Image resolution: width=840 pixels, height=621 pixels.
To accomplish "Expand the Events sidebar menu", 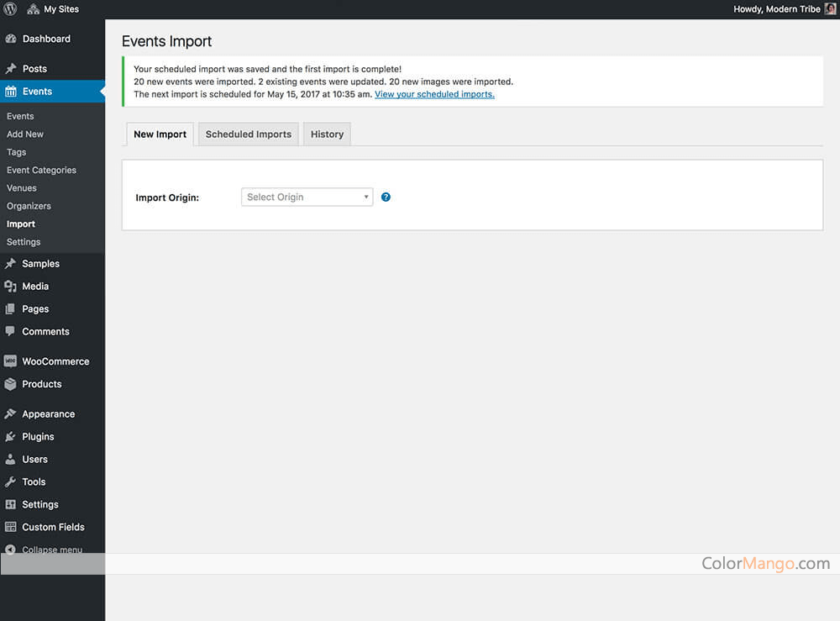I will coord(37,92).
